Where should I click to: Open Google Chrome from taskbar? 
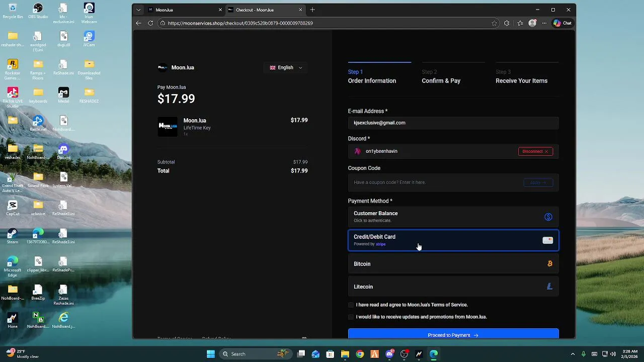(360, 354)
